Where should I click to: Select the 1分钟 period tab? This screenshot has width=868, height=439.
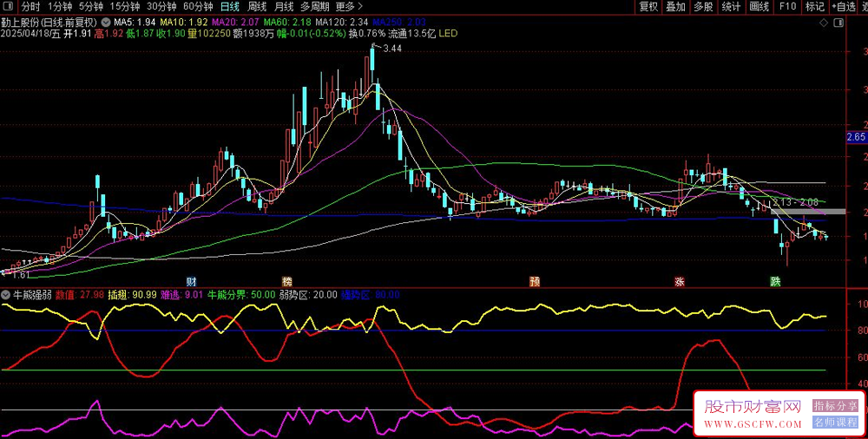pyautogui.click(x=59, y=7)
